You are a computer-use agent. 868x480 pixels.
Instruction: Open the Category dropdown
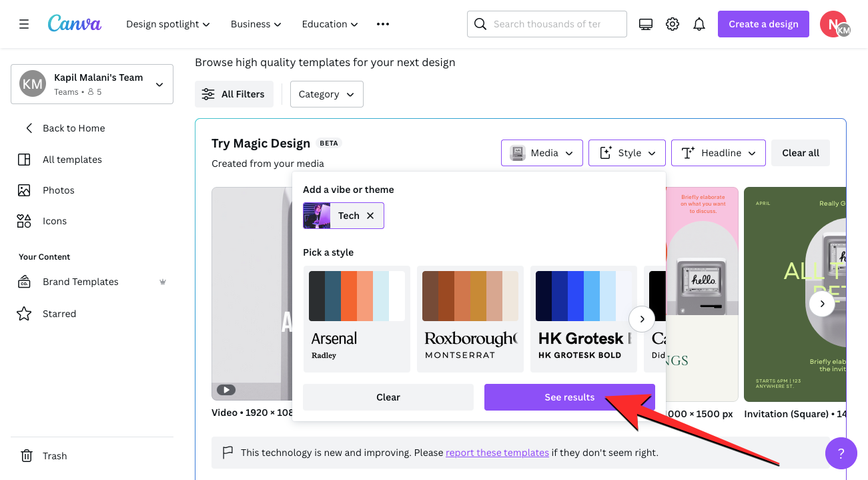(326, 94)
